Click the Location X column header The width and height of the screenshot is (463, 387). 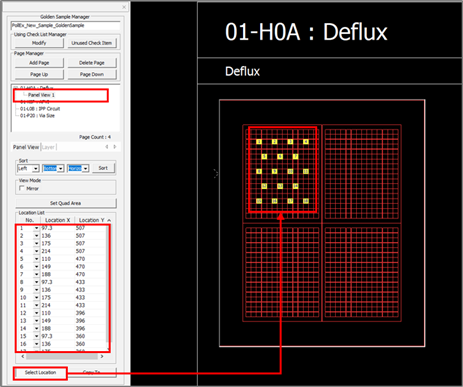coord(58,220)
